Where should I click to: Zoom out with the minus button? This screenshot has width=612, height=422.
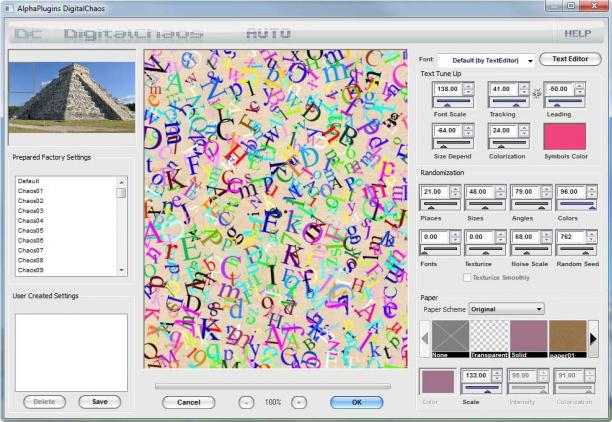pyautogui.click(x=246, y=402)
